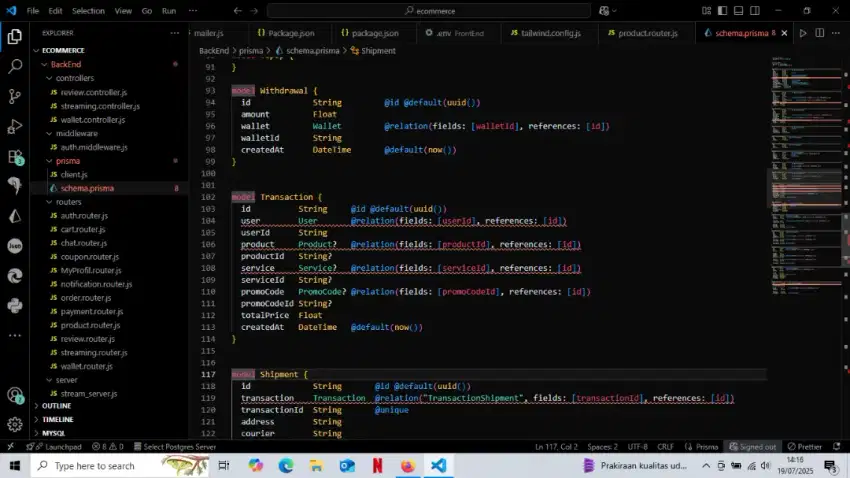850x478 pixels.
Task: Open Task View on the taskbar
Action: pos(223,466)
